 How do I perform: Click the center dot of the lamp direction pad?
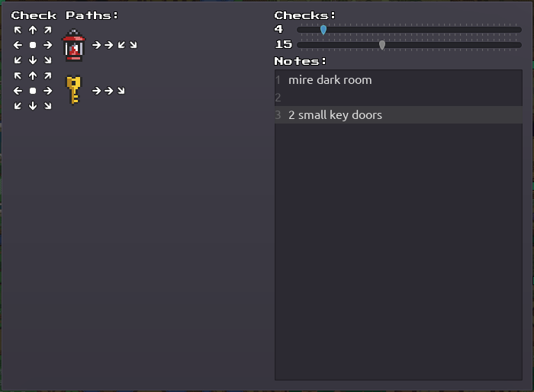[x=33, y=46]
